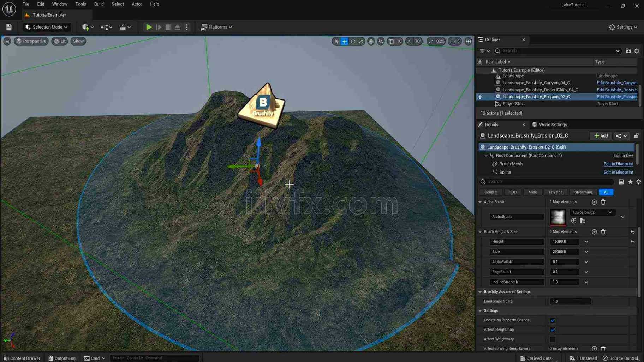The width and height of the screenshot is (644, 362).
Task: Toggle scale snapping icon
Action: [x=431, y=41]
